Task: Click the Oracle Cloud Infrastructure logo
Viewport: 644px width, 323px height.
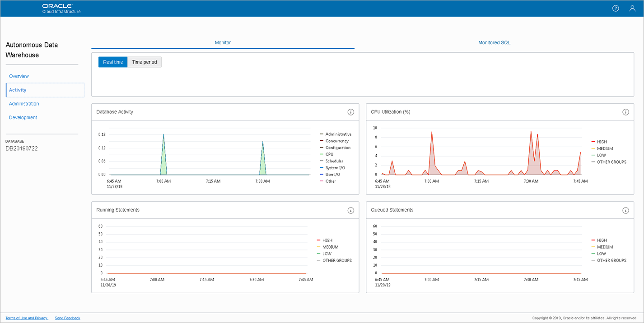Action: (x=61, y=9)
